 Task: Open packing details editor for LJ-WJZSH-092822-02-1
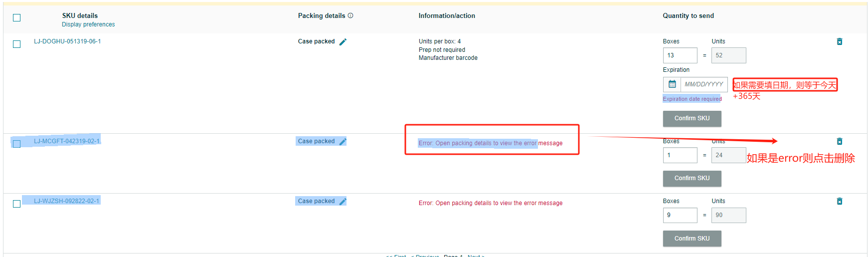point(343,202)
